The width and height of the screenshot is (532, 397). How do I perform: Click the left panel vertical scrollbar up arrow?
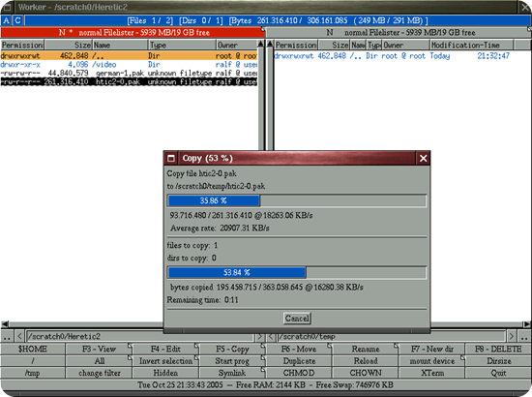260,44
